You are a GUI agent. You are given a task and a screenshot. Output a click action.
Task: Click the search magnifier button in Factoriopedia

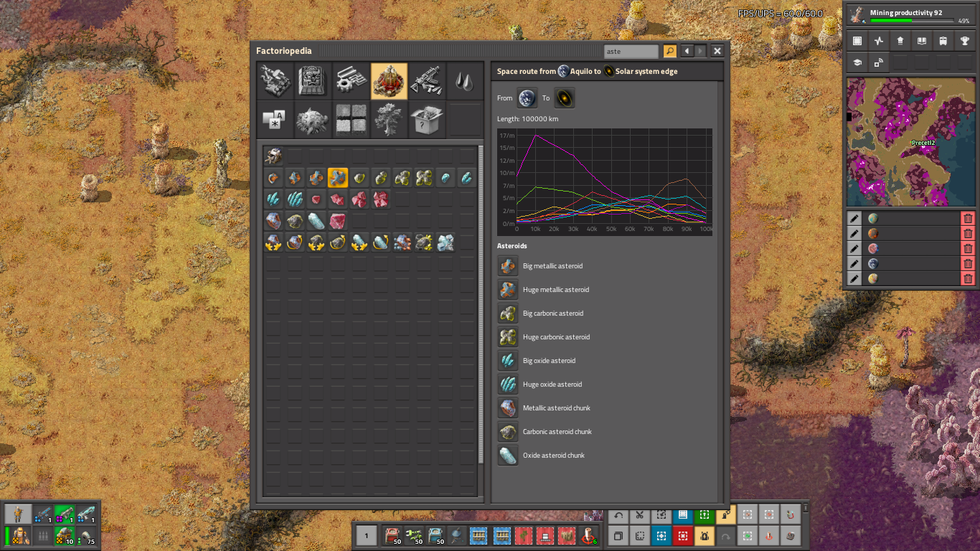tap(669, 51)
